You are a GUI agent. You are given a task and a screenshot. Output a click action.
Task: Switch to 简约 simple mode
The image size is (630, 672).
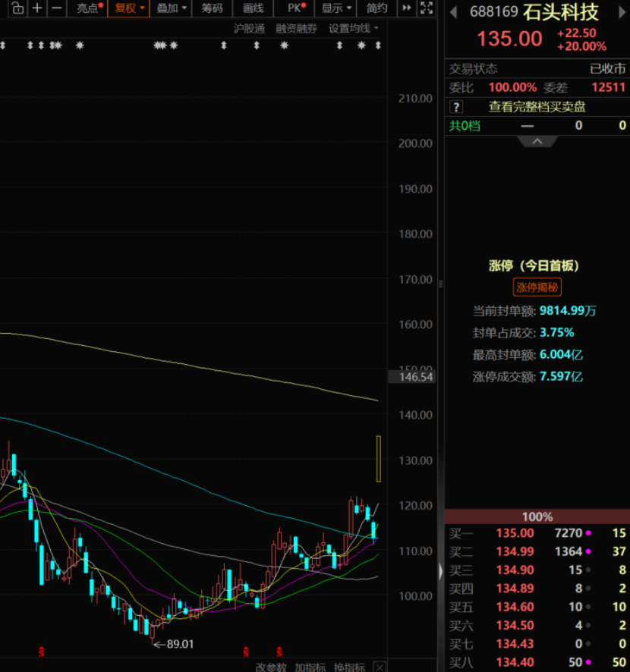(376, 8)
